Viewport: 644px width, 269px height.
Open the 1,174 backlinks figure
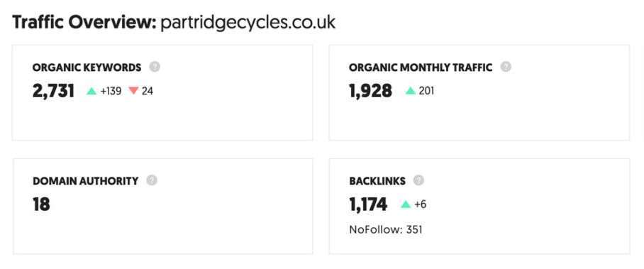pyautogui.click(x=368, y=205)
